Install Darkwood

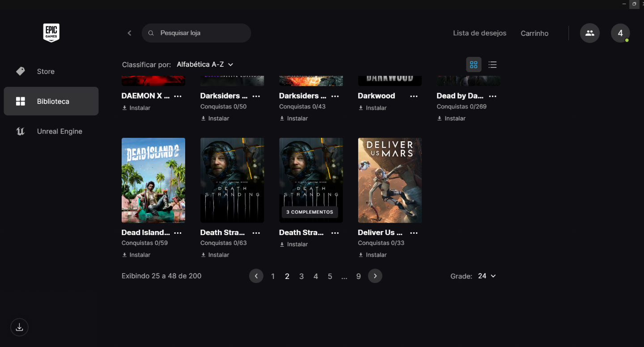tap(372, 108)
